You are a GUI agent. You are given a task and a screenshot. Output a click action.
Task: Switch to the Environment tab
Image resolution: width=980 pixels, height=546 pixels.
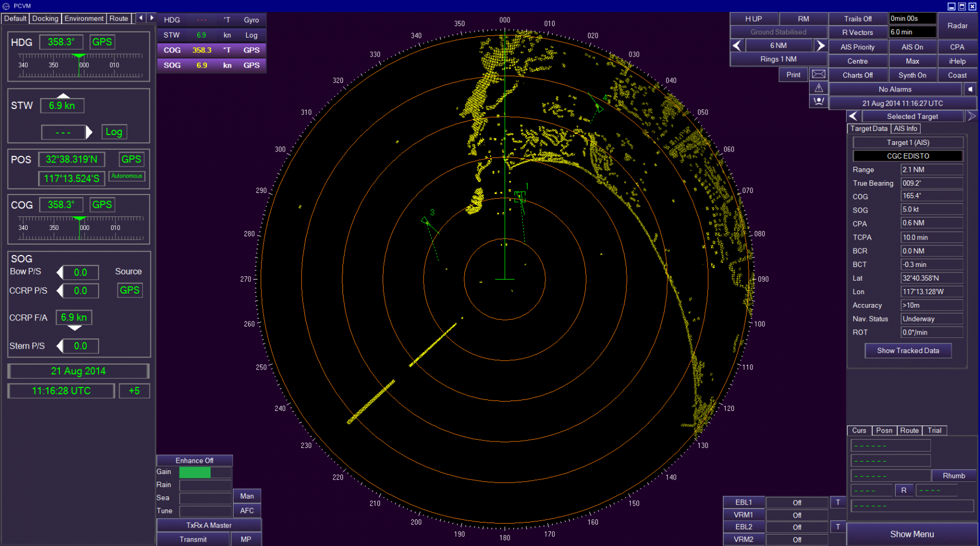[84, 19]
